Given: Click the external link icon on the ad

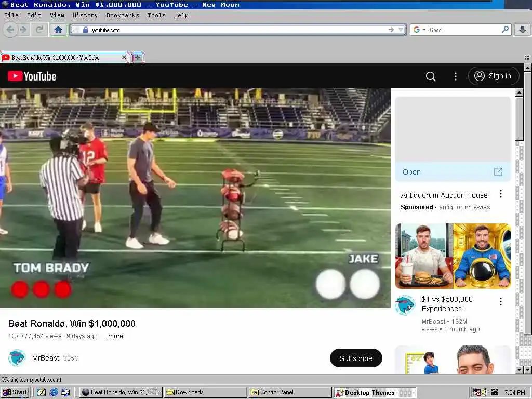Looking at the screenshot, I should (x=498, y=171).
